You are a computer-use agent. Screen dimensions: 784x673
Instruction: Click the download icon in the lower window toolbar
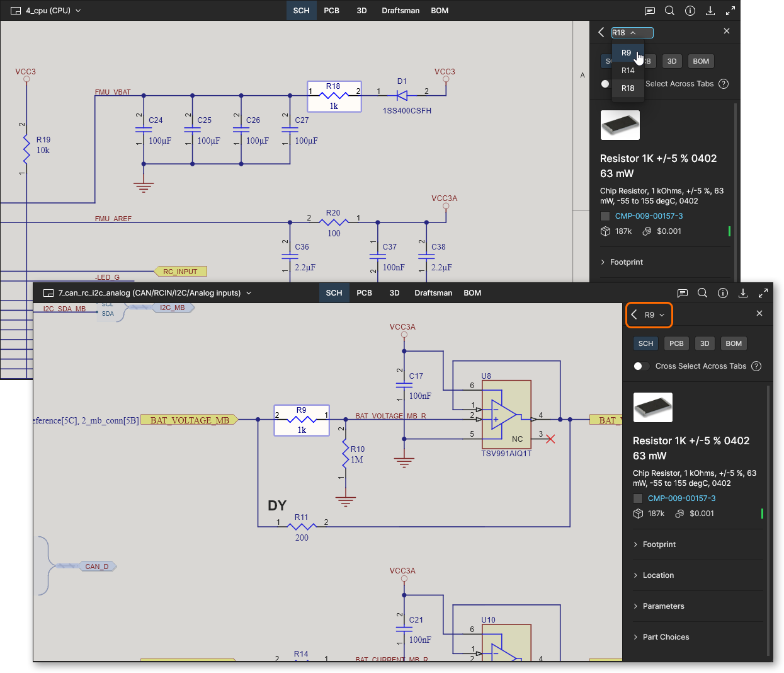pyautogui.click(x=743, y=293)
